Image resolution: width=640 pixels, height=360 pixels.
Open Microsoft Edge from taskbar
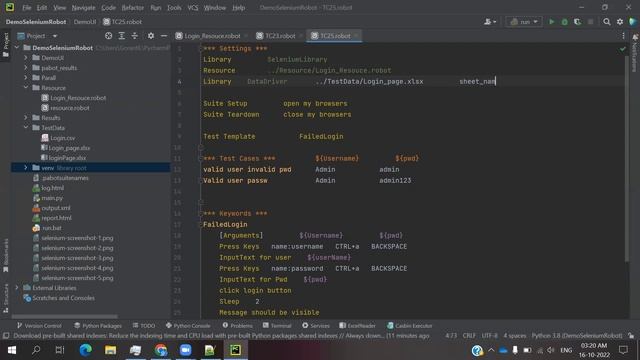(85, 350)
